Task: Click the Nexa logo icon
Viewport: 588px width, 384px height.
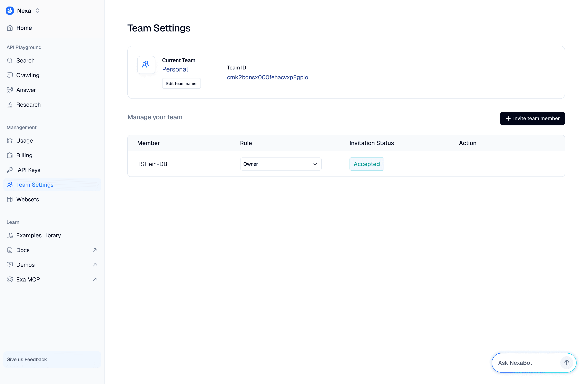Action: coord(10,11)
